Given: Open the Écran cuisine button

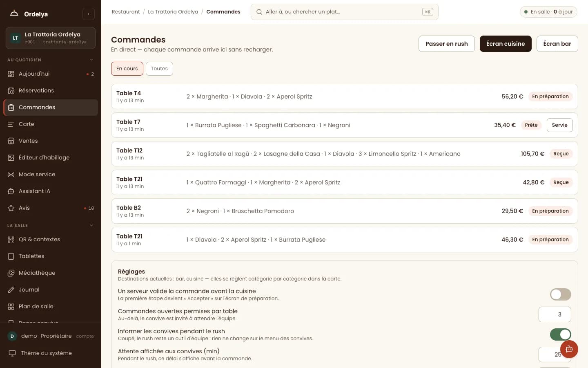Looking at the screenshot, I should (x=506, y=44).
